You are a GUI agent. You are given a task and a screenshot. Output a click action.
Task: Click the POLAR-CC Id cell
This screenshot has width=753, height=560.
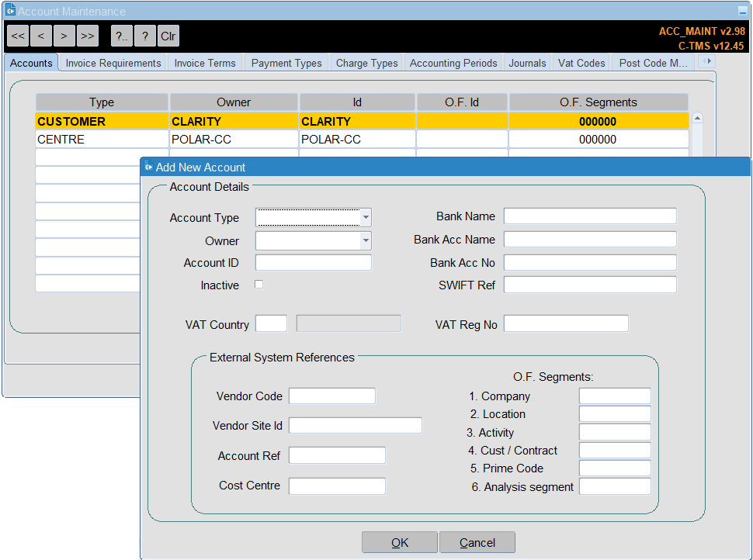357,139
